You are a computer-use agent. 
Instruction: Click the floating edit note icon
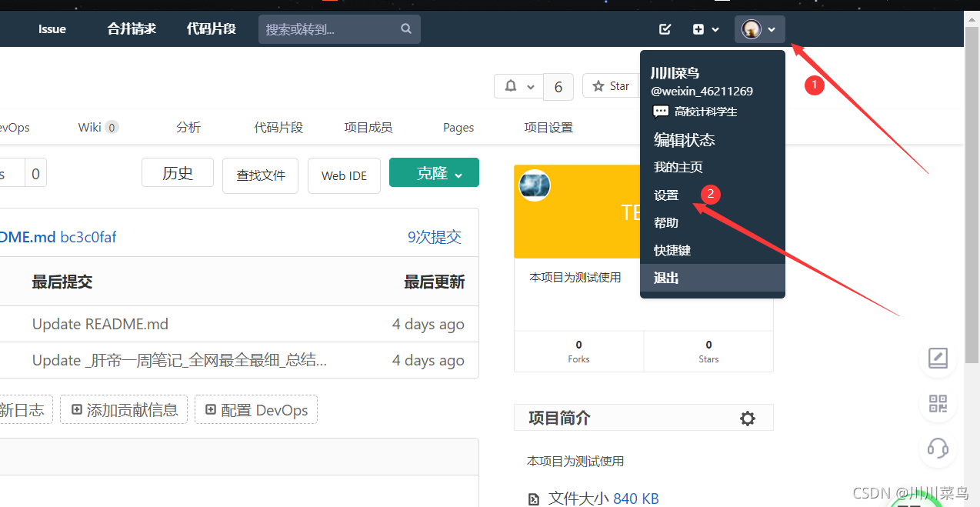click(x=938, y=359)
